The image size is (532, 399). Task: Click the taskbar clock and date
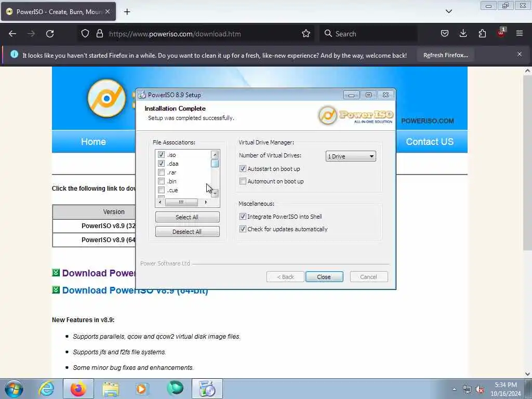(x=506, y=389)
